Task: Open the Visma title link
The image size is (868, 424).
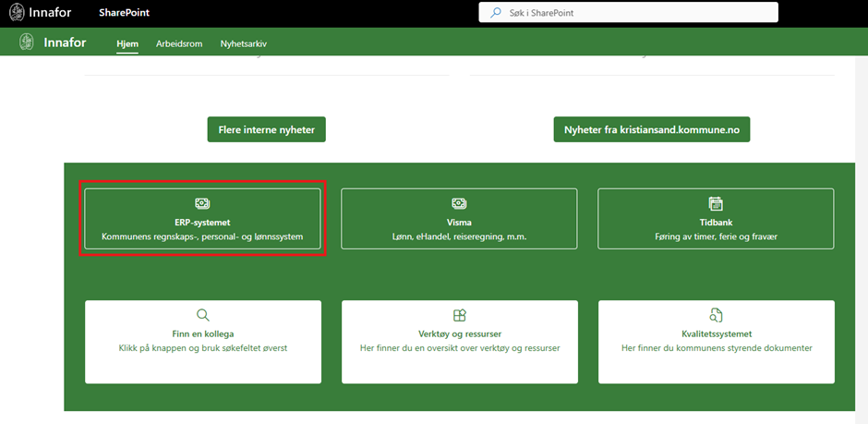Action: click(x=459, y=223)
